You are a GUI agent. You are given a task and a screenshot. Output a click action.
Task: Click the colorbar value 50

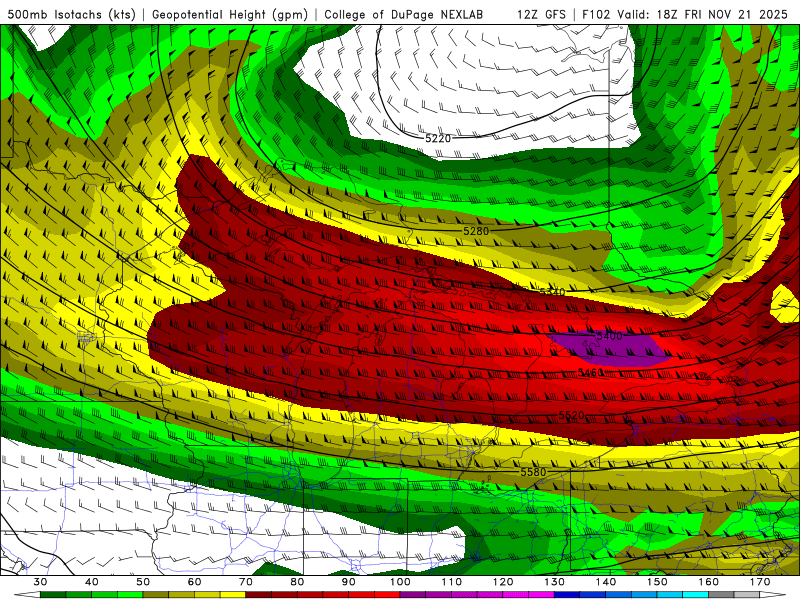pyautogui.click(x=143, y=582)
